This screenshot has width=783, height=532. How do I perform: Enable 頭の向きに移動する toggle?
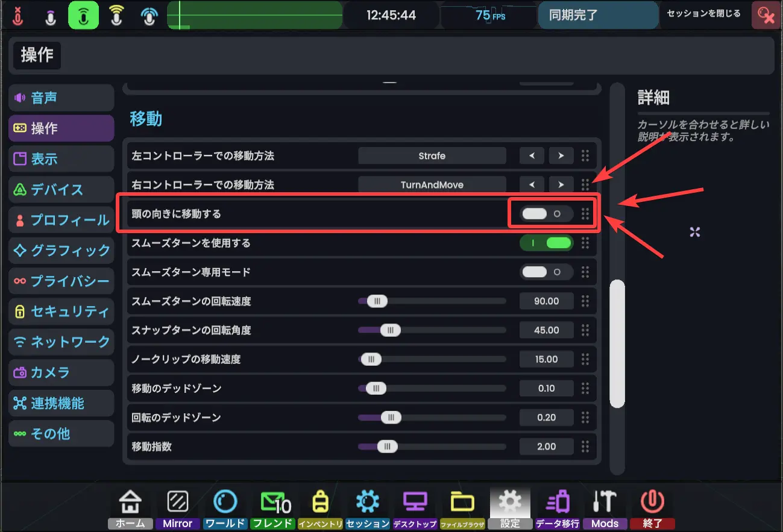[547, 213]
